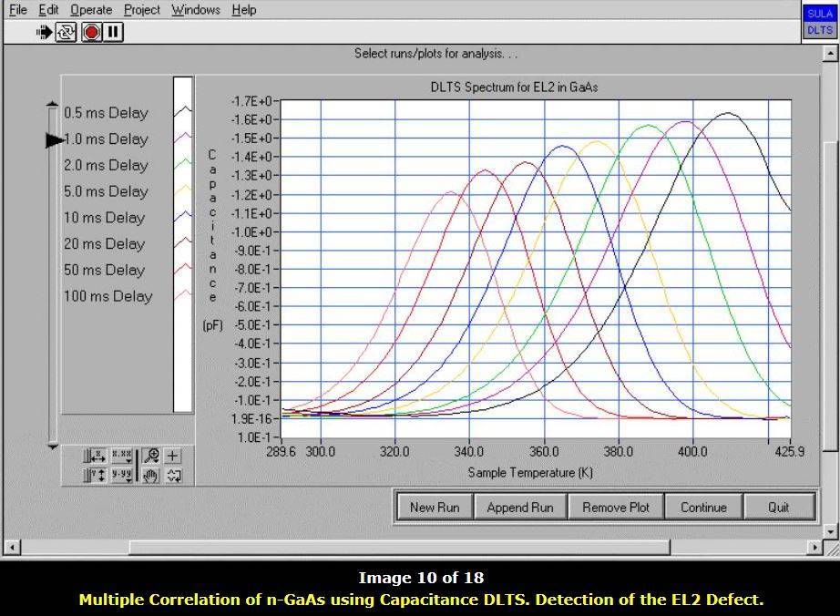
Task: Open the Operate menu
Action: 91,10
